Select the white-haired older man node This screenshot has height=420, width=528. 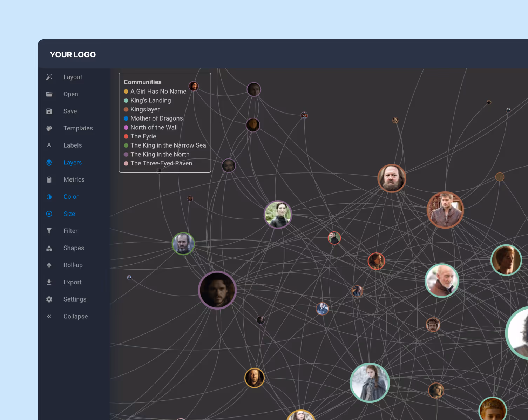442,281
